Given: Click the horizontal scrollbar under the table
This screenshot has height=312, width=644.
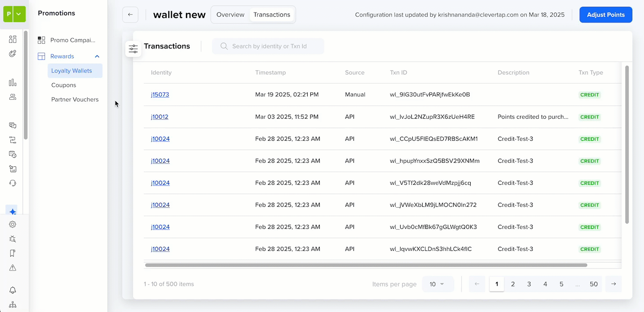Looking at the screenshot, I should click(x=366, y=265).
